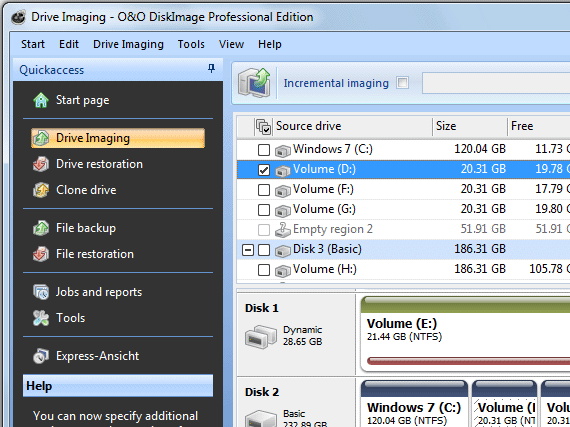The height and width of the screenshot is (427, 570).
Task: Check the Volume (G:) checkbox
Action: 264,210
